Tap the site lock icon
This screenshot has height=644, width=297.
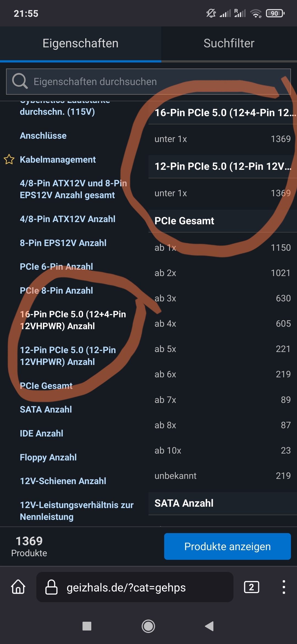(x=51, y=587)
